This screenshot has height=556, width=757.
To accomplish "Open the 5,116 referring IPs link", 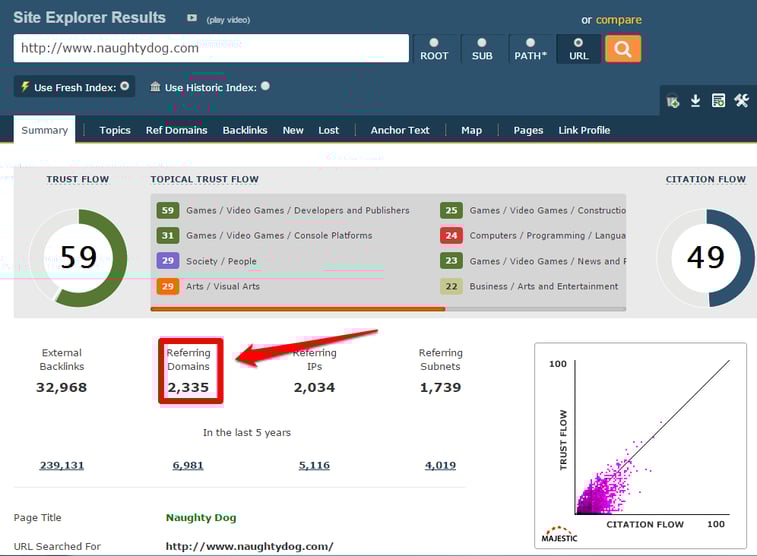I will pyautogui.click(x=314, y=465).
